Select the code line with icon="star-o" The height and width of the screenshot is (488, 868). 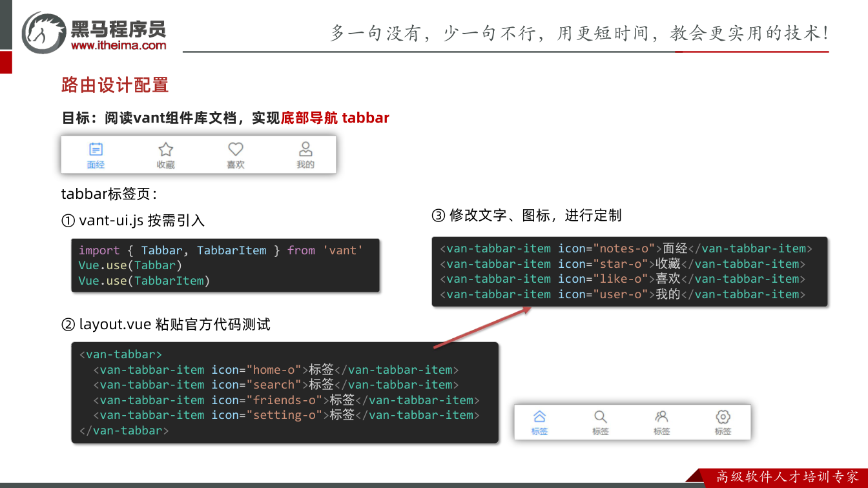tap(623, 264)
